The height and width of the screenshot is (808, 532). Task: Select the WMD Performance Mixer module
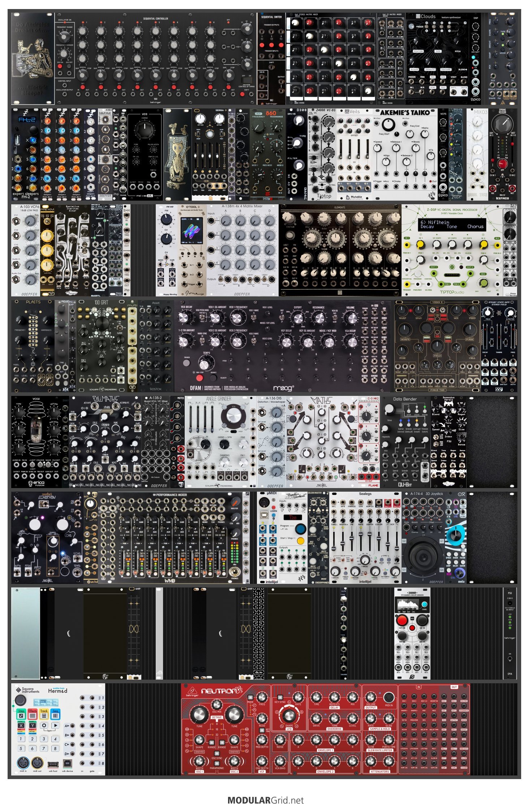click(170, 538)
